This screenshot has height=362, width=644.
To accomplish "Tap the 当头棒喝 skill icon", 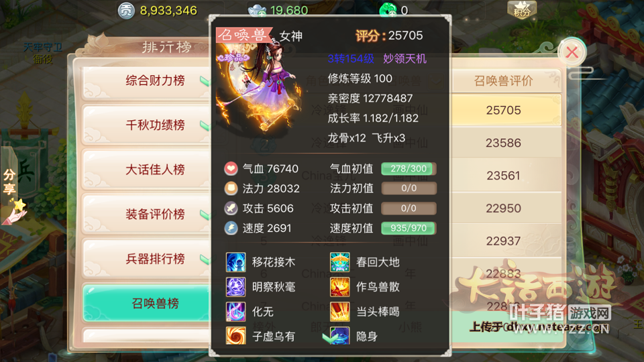I will click(x=339, y=312).
